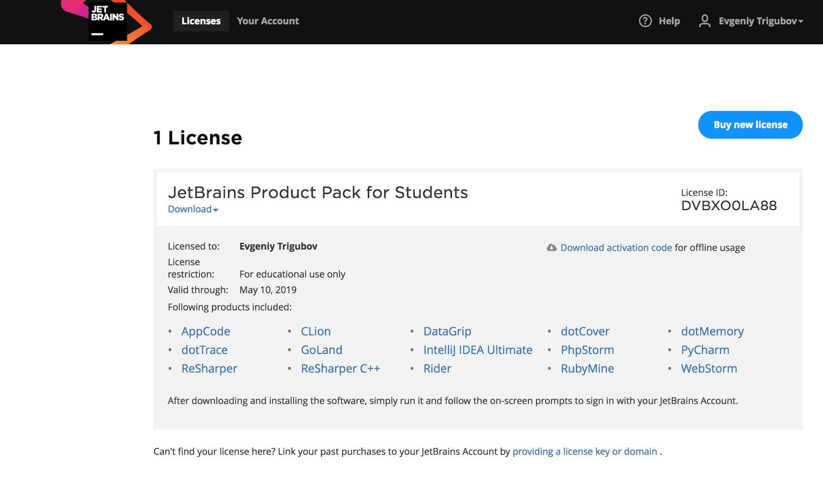Open the Evgeniy Trigubov account dropdown
The image size is (823, 504).
(760, 21)
